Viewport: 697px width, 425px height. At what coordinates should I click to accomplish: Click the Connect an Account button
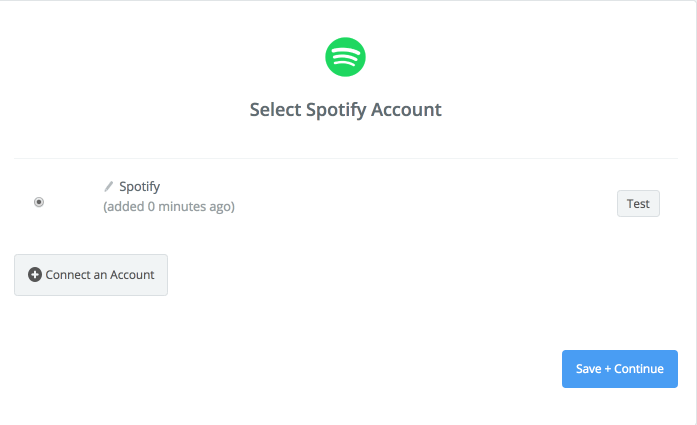point(91,275)
